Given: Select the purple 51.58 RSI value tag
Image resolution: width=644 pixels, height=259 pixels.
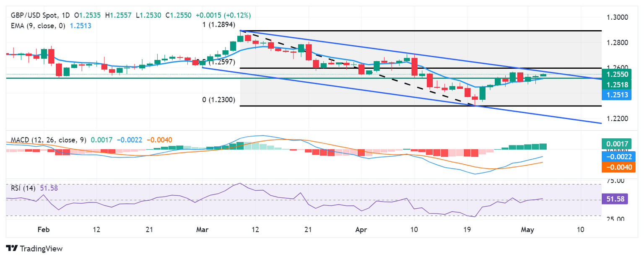Looking at the screenshot, I should click(614, 199).
